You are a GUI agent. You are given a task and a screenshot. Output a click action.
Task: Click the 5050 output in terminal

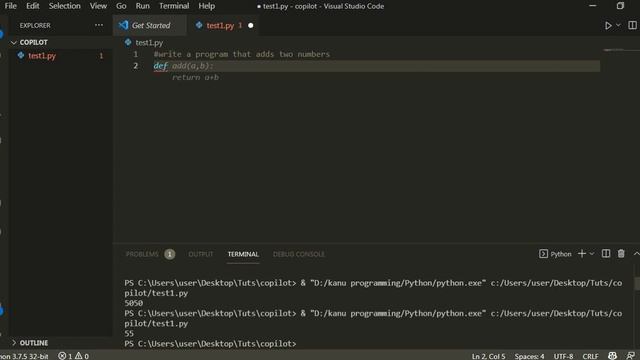pos(133,303)
